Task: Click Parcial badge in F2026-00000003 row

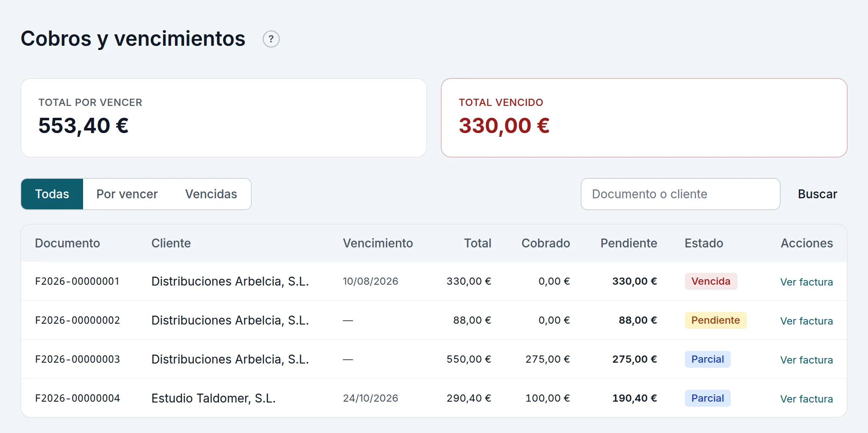Action: click(x=707, y=359)
